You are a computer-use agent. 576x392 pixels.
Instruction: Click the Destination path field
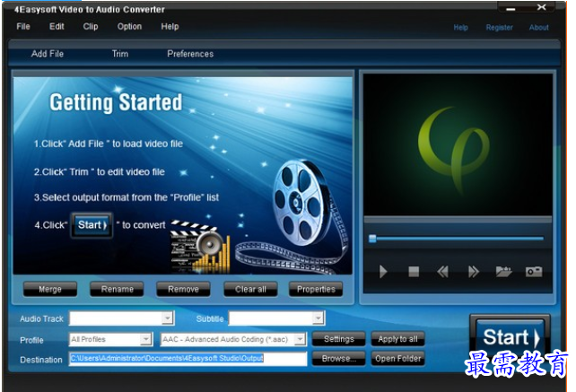click(188, 359)
